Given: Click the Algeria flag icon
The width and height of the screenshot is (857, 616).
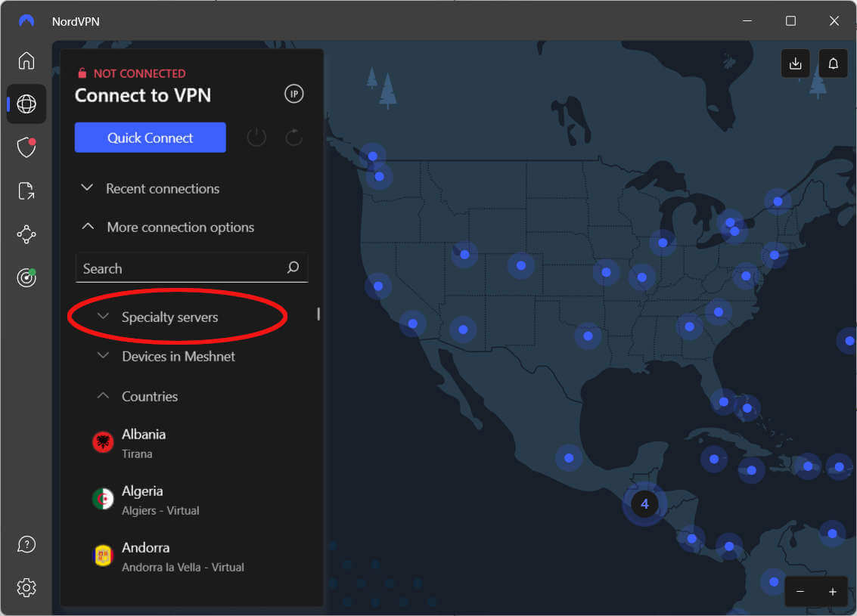Looking at the screenshot, I should click(103, 499).
